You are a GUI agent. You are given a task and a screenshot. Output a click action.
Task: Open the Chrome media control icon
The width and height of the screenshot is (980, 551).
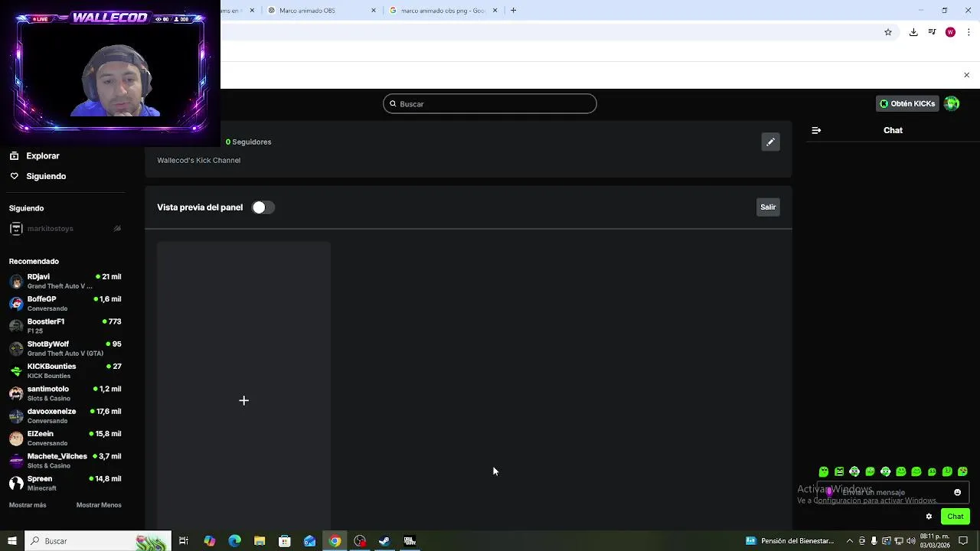click(932, 32)
